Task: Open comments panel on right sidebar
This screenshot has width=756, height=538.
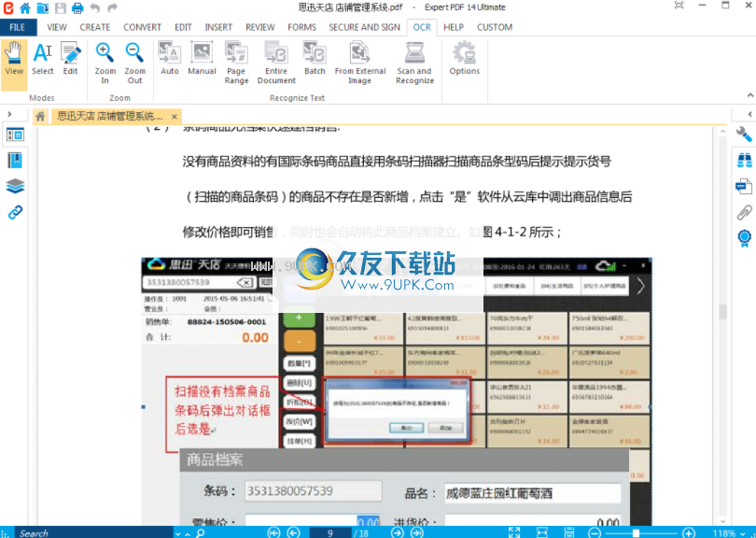Action: (x=744, y=186)
